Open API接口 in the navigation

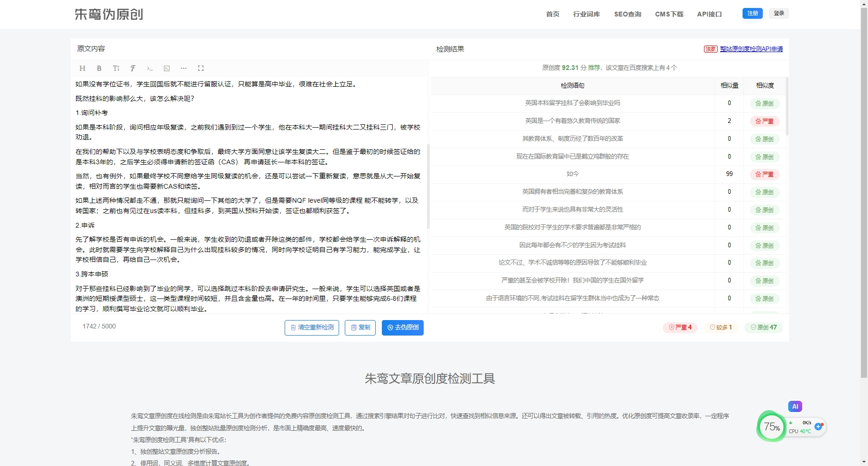[709, 14]
